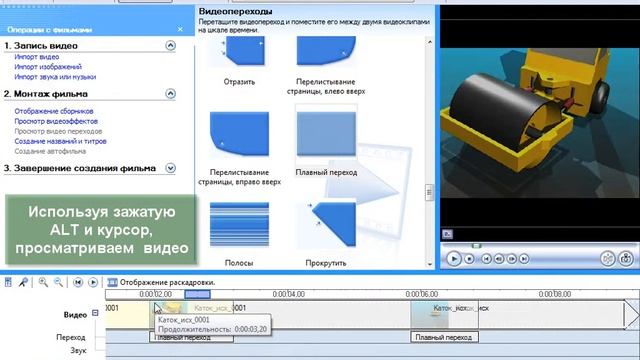
Task: Click the 0:00:04.00 mark on the time ruler
Action: [x=289, y=294]
